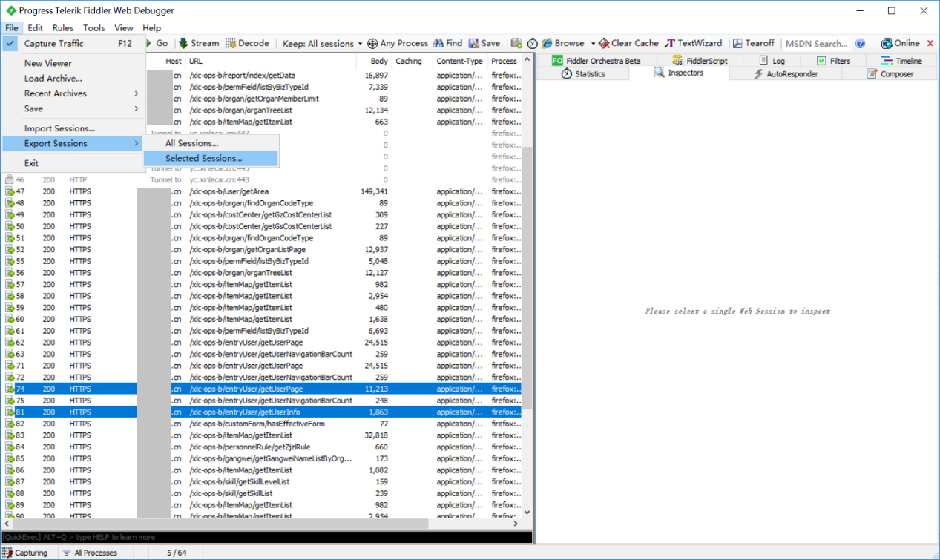Open the Keep: All sessions dropdown
940x560 pixels.
(322, 44)
